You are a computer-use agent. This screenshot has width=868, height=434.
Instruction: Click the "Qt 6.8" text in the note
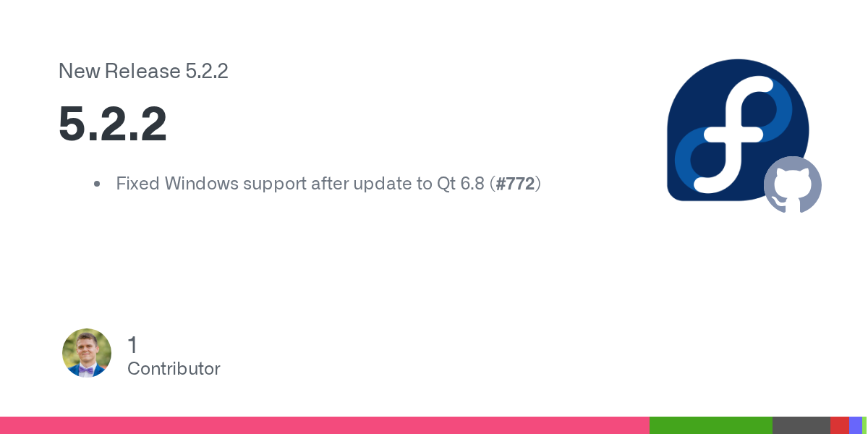coord(460,184)
